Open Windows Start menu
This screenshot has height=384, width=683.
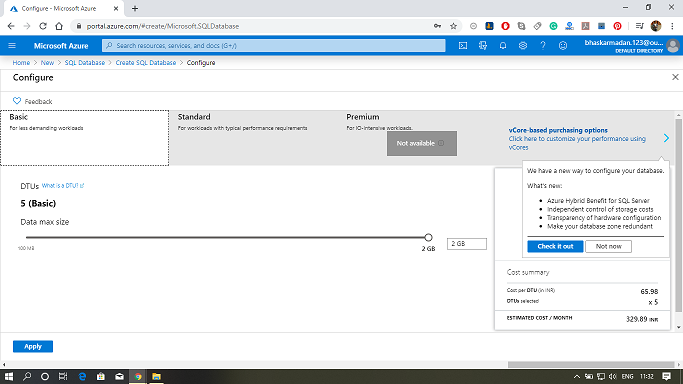[x=8, y=377]
